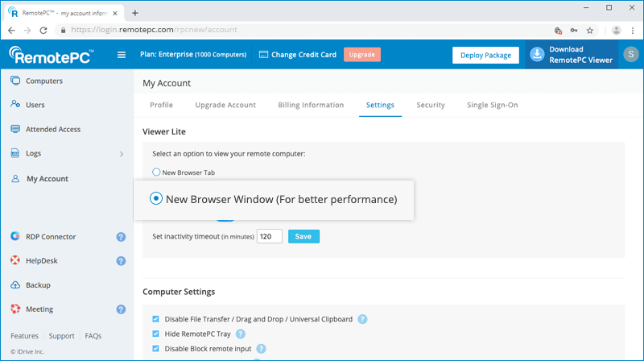Click the browser back arrow
The image size is (644, 361).
(x=11, y=30)
